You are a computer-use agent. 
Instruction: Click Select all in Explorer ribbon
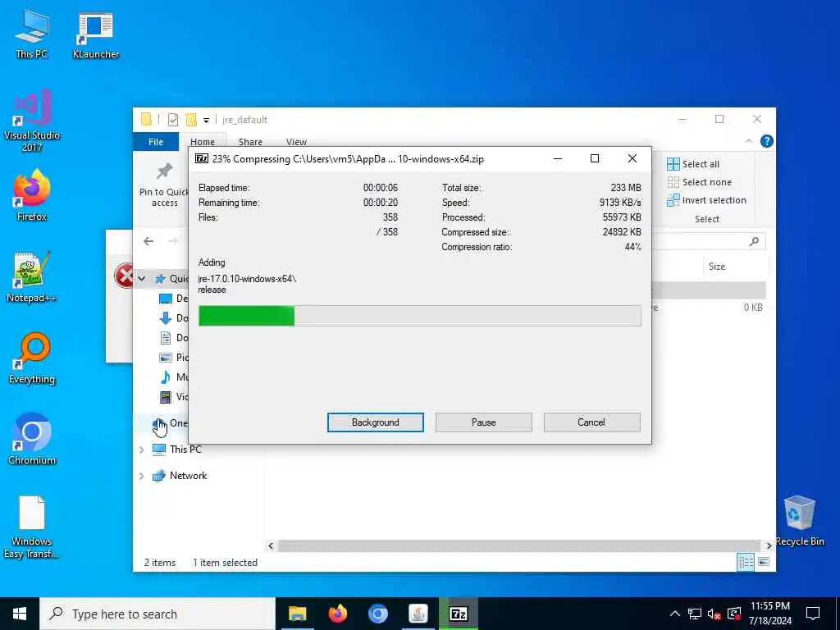tap(693, 164)
